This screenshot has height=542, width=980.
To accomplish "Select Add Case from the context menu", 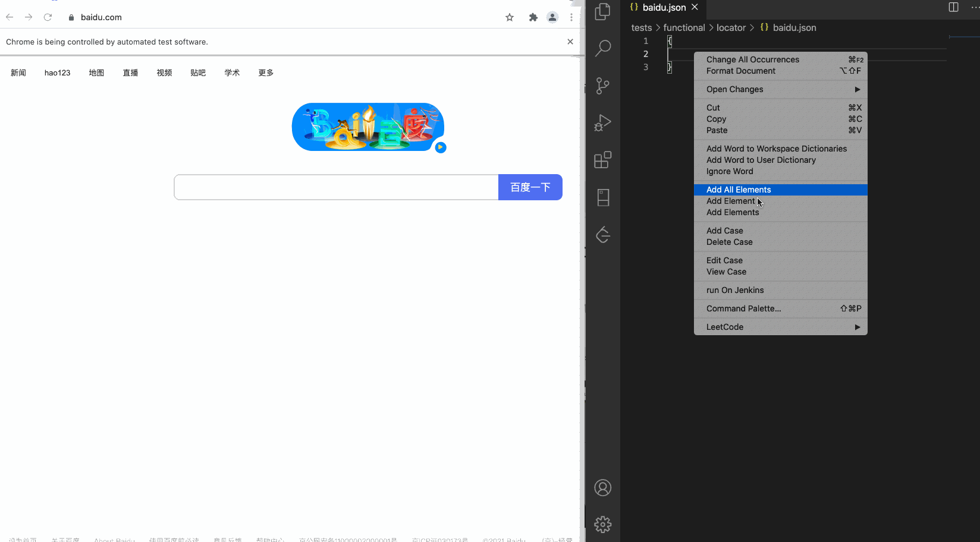I will point(781,231).
